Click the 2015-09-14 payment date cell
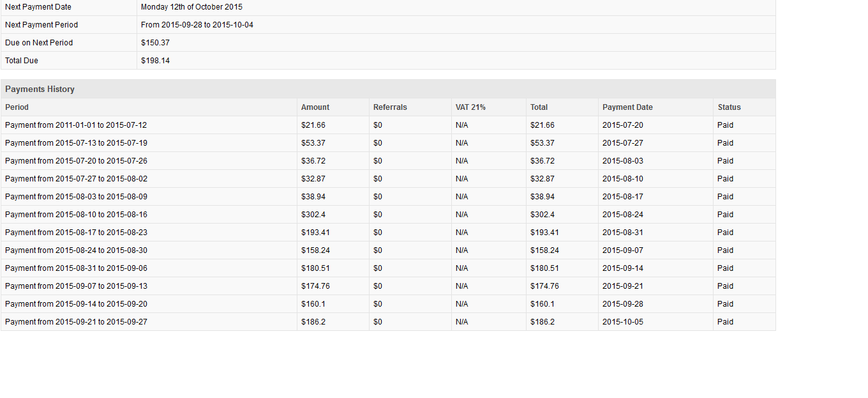 (x=622, y=268)
